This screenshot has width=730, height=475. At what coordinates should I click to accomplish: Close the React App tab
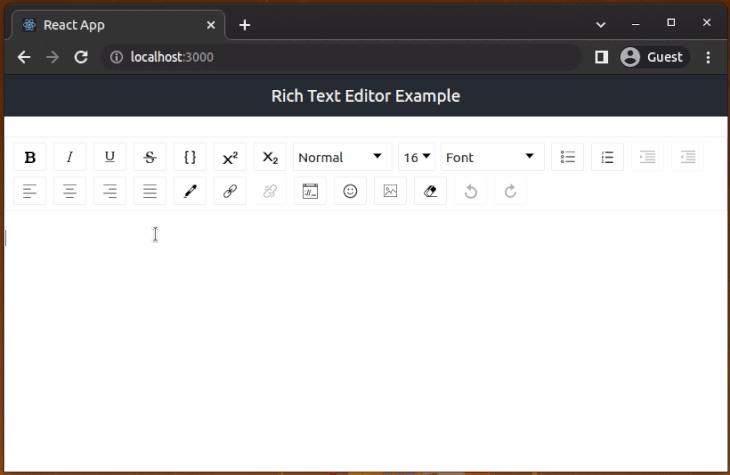point(211,25)
